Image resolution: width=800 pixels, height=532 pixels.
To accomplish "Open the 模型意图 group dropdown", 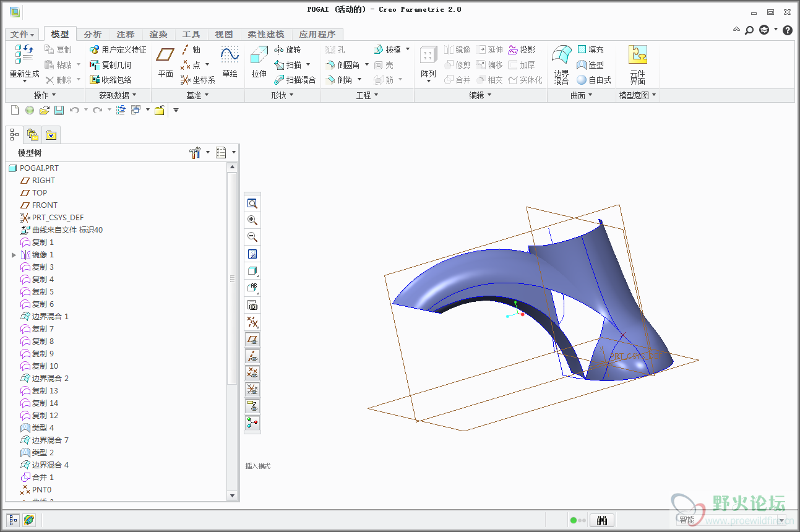I will 638,95.
